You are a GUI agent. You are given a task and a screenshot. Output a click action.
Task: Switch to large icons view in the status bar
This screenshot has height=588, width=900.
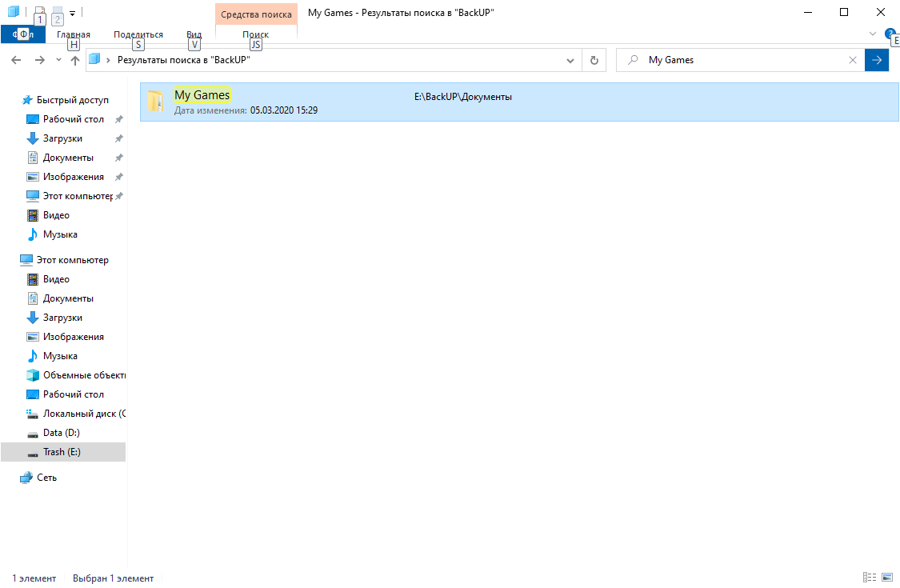click(887, 578)
